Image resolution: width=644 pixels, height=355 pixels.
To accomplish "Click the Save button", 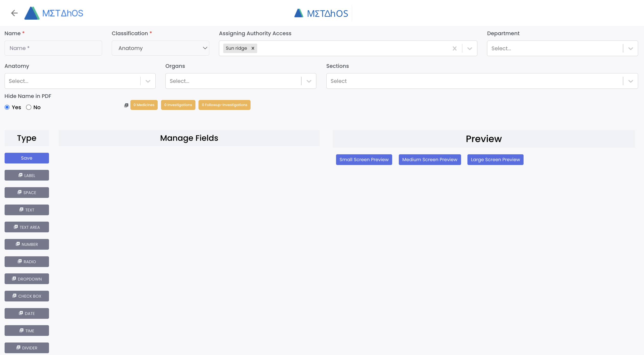I will pos(27,158).
